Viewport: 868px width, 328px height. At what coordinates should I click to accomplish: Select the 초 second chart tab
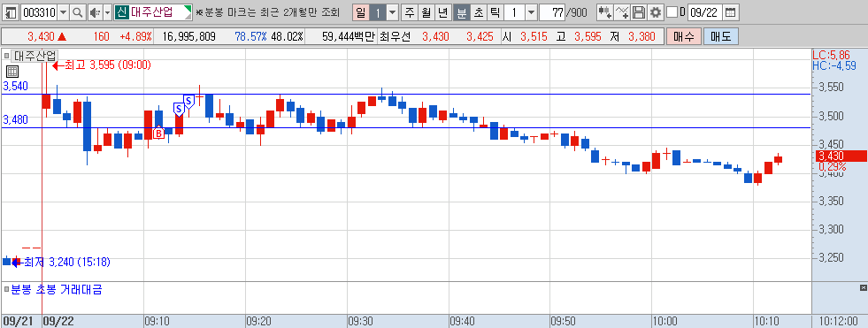(479, 12)
